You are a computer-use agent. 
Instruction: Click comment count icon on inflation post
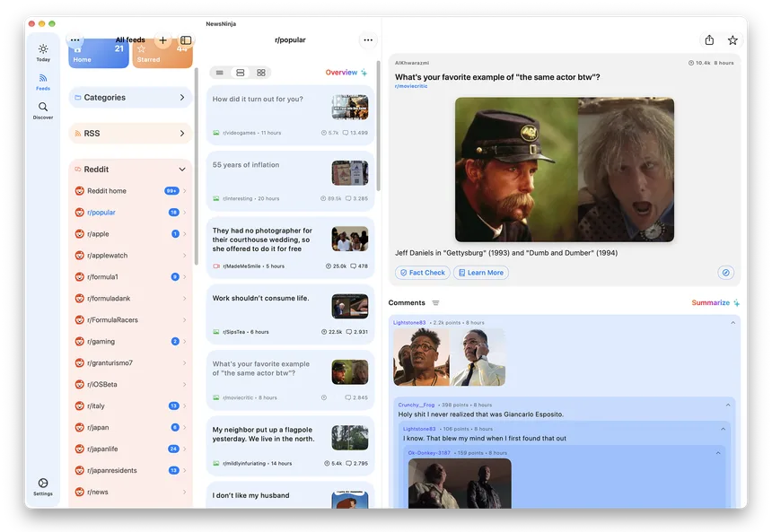[x=348, y=198]
